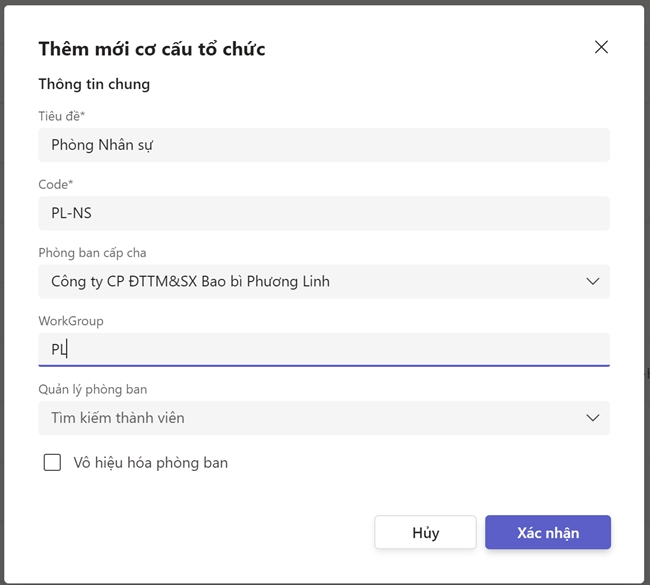
Task: Click the WorkGroup label above the field
Action: pos(71,321)
